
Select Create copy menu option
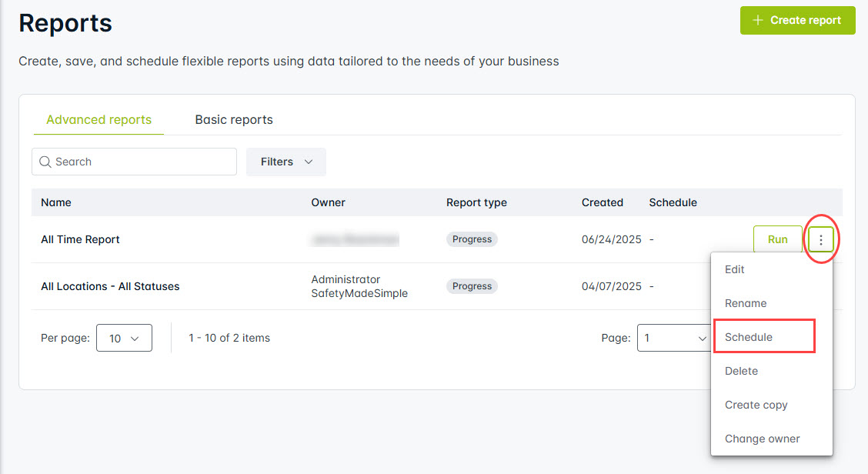pyautogui.click(x=756, y=405)
